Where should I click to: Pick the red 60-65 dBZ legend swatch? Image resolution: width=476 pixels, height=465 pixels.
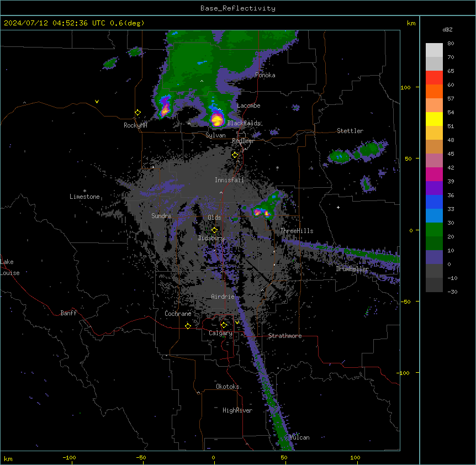[x=434, y=78]
